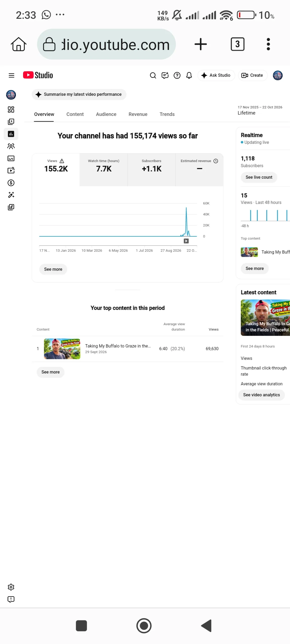Open the Audio library sidebar icon
This screenshot has width=290, height=644.
tap(11, 207)
